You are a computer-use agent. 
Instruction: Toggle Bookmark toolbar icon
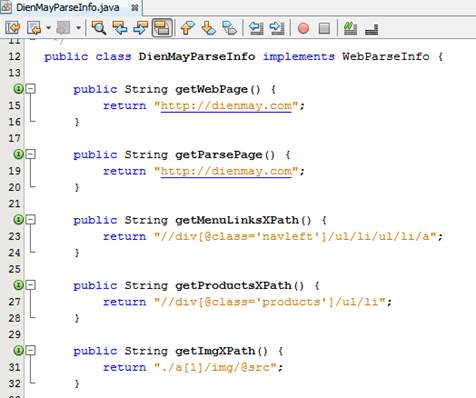[x=230, y=28]
